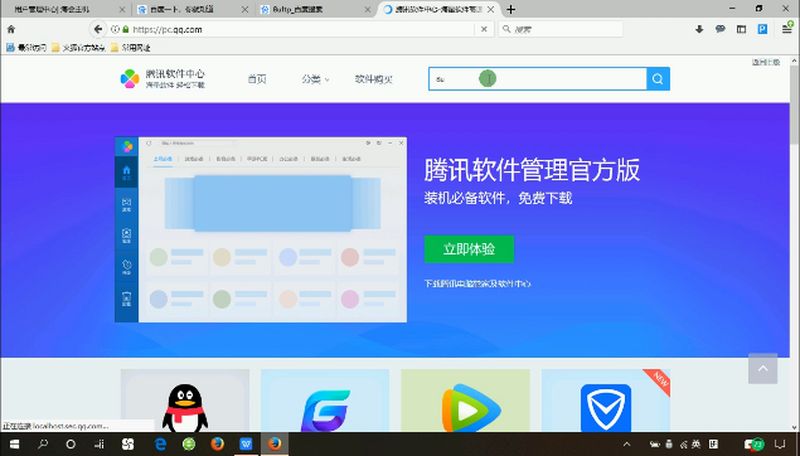Go to 首页 in site navigation
This screenshot has width=800, height=456.
click(257, 79)
